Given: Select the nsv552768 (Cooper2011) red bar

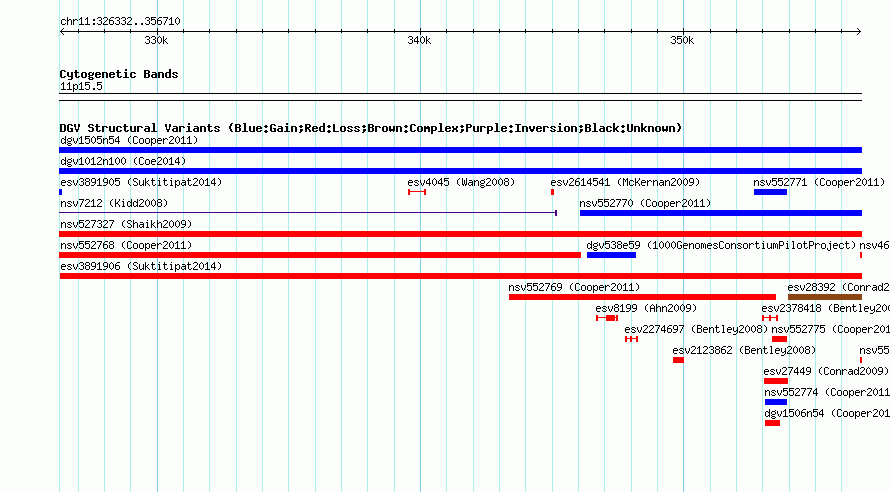Looking at the screenshot, I should point(320,255).
